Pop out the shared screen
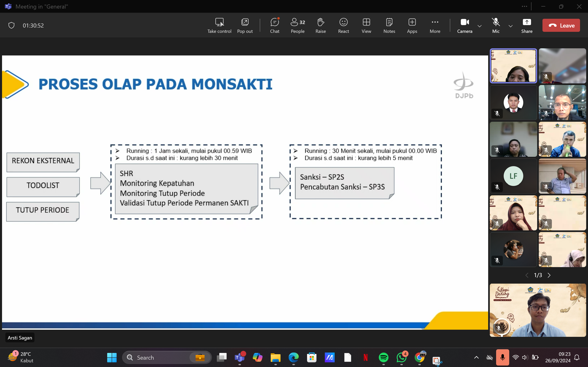Screen dimensions: 588x367 pos(245,25)
